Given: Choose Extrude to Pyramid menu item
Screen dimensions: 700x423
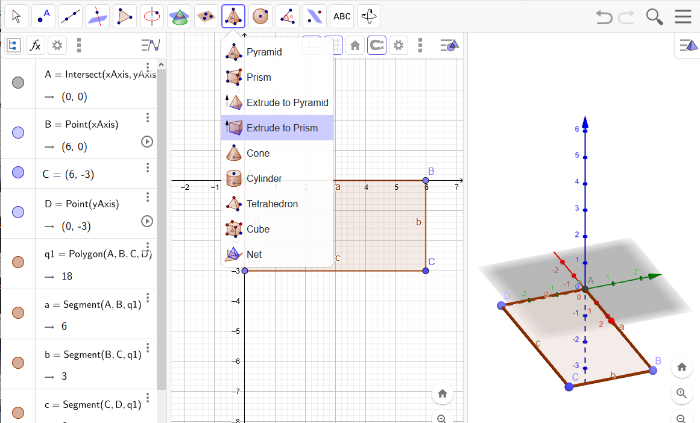Looking at the screenshot, I should [x=277, y=103].
